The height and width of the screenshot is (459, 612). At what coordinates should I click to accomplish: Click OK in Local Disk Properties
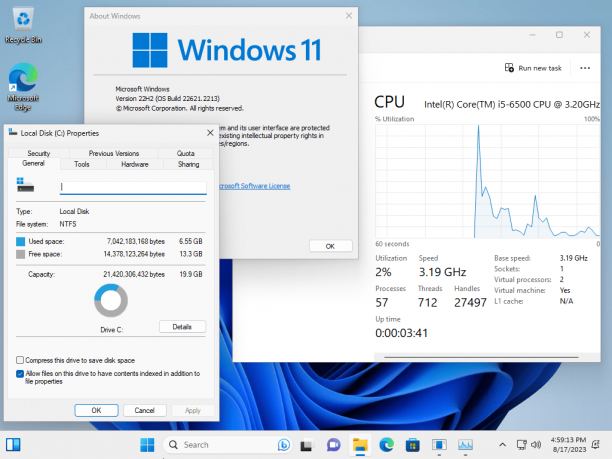point(96,410)
